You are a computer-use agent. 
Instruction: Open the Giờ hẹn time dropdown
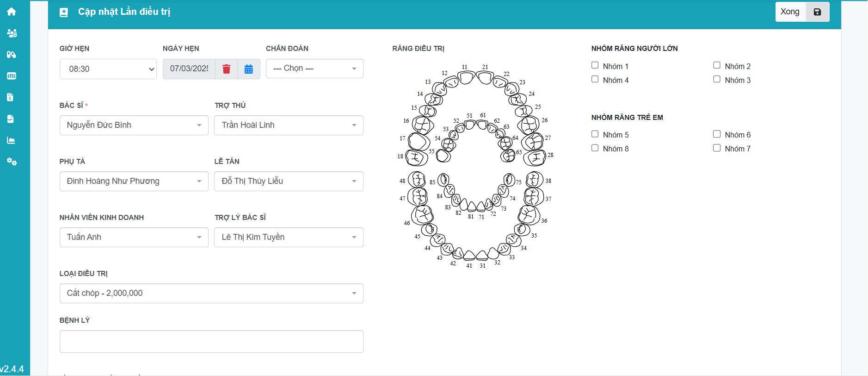(108, 69)
